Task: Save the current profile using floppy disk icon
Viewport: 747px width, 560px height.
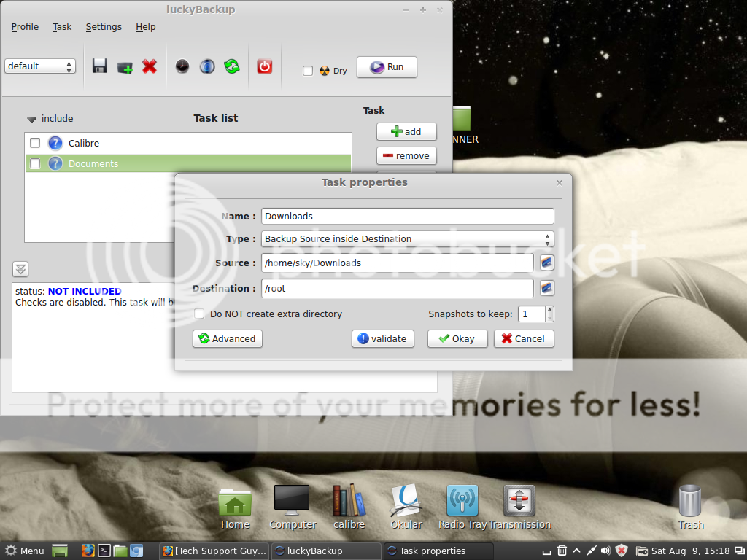Action: (99, 66)
